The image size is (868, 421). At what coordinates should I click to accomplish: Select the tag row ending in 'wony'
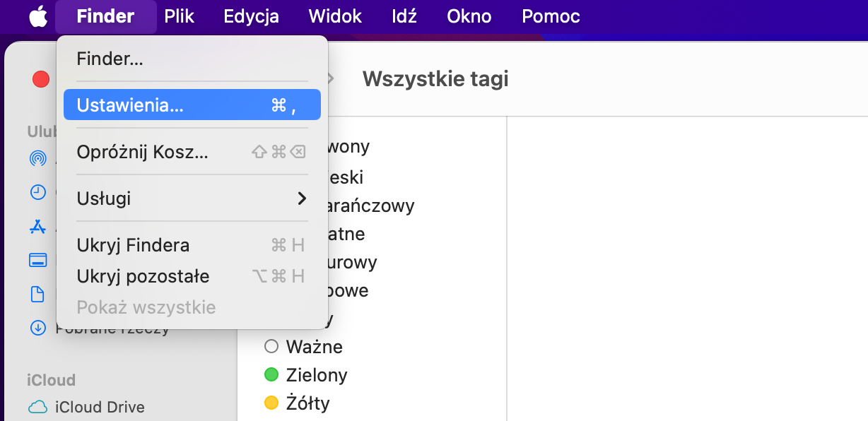coord(373,146)
